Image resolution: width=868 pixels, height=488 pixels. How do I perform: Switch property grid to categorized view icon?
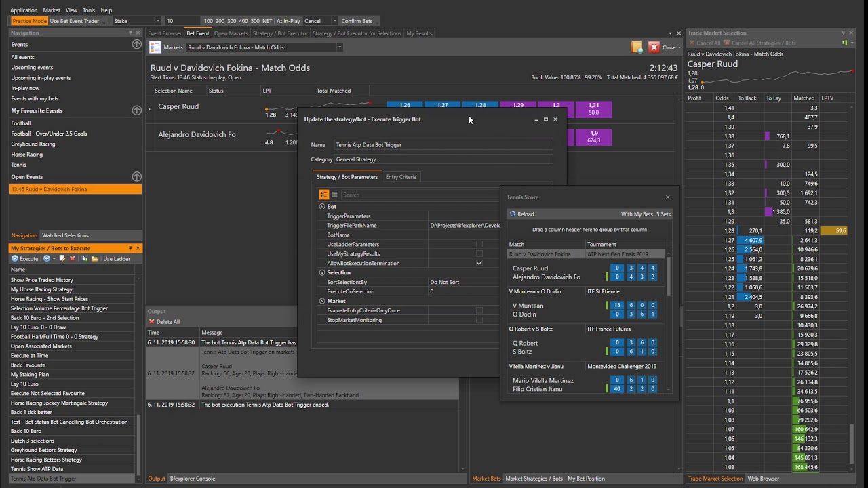click(x=324, y=195)
